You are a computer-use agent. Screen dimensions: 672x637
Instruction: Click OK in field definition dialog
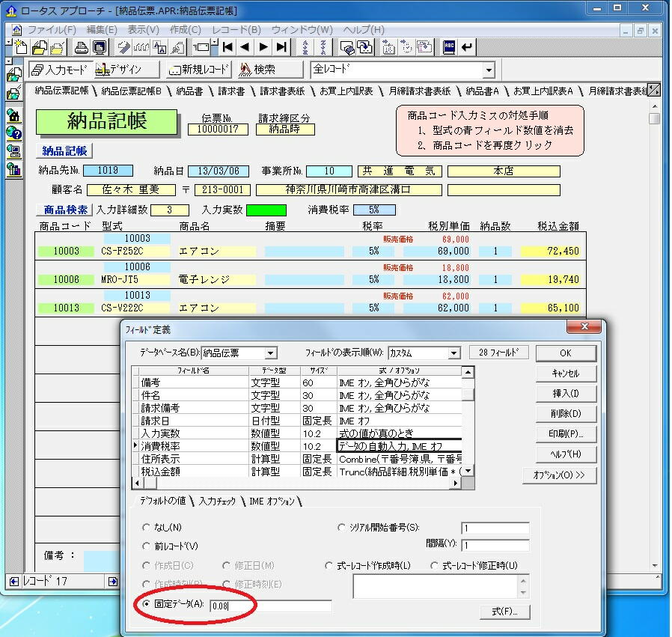566,353
